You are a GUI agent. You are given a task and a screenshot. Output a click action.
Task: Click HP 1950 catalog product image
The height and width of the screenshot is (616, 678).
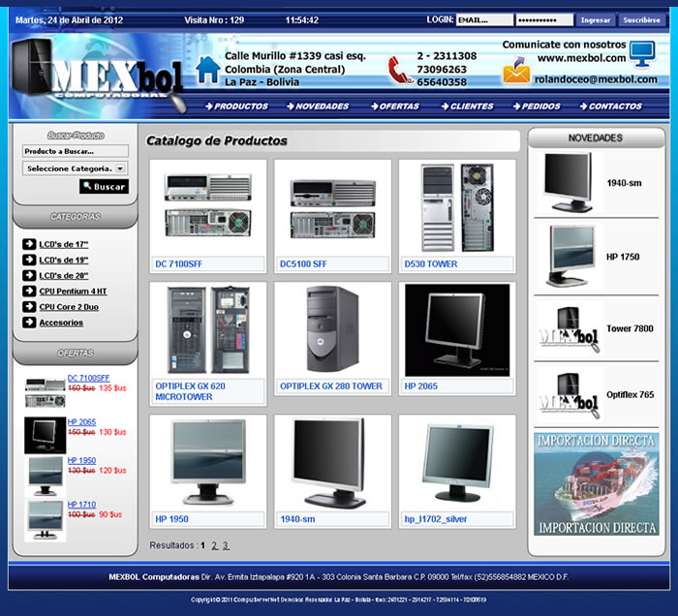click(208, 462)
